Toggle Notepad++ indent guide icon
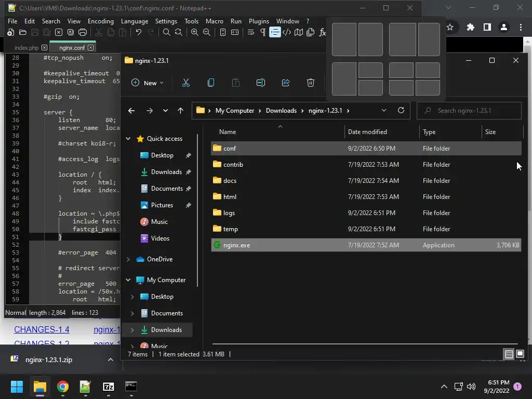Image resolution: width=532 pixels, height=399 pixels. point(275,32)
